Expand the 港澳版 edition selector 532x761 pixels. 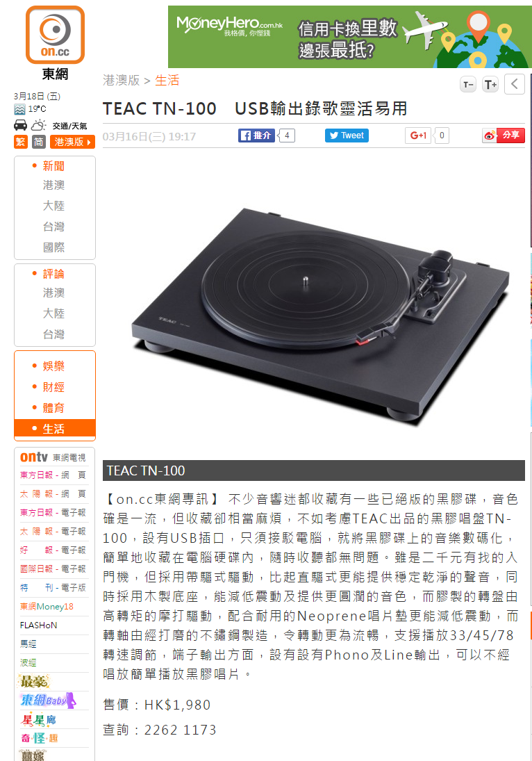coord(72,142)
